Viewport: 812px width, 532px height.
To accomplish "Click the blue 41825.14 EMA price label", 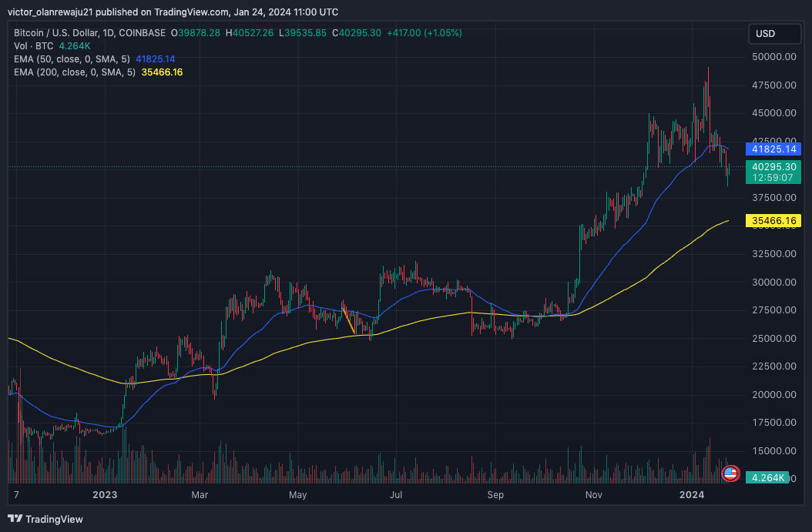I will (773, 149).
